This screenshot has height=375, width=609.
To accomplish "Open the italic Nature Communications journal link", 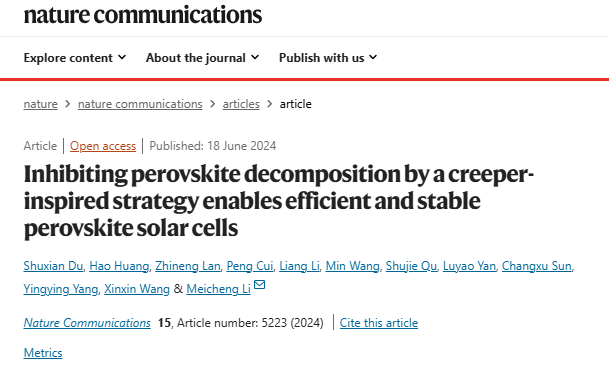I will point(87,323).
